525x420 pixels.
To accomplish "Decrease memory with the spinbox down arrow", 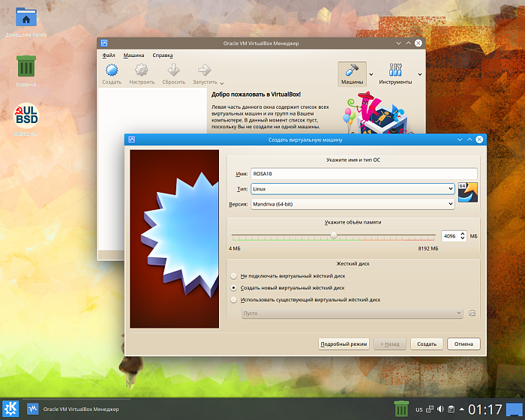I will [463, 238].
